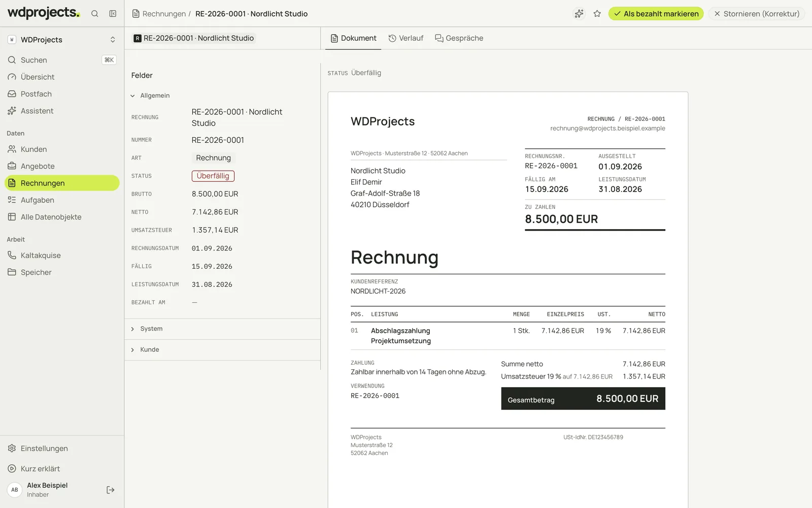The image size is (812, 508).
Task: Click the logout icon beside Alex Beispiel
Action: 110,490
